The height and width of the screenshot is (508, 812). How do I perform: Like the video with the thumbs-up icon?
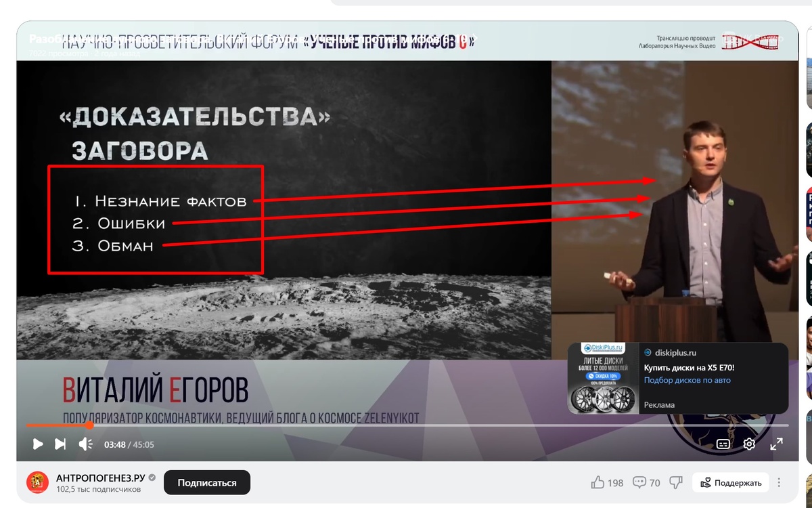click(598, 482)
